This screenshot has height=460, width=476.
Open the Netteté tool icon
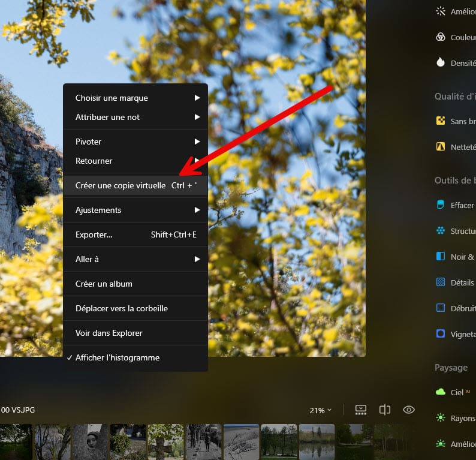click(x=441, y=147)
